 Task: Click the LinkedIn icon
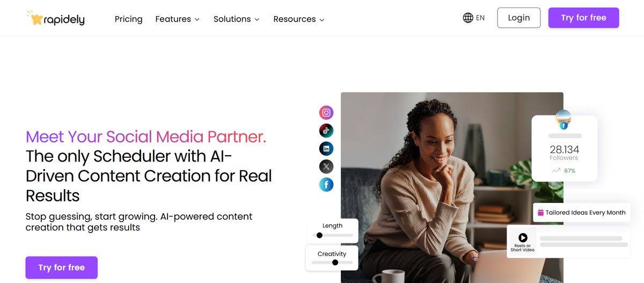pyautogui.click(x=326, y=149)
